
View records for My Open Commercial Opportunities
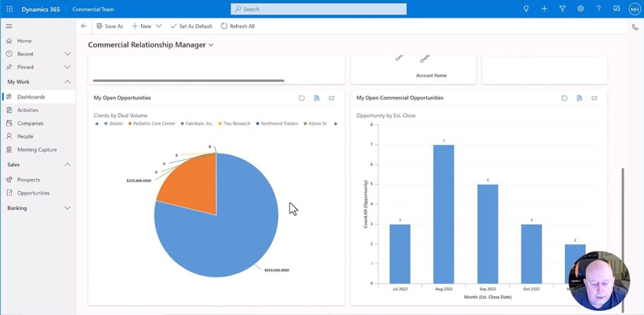[x=579, y=98]
